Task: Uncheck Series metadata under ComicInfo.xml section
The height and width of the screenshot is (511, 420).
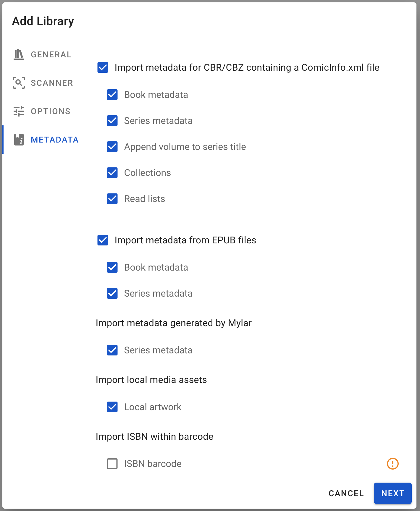Action: 112,121
